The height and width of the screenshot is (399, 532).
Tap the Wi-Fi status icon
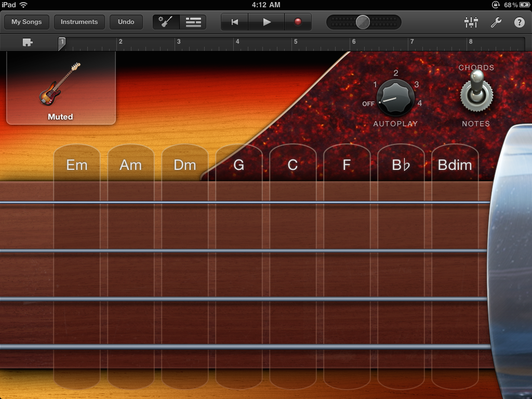tap(23, 5)
